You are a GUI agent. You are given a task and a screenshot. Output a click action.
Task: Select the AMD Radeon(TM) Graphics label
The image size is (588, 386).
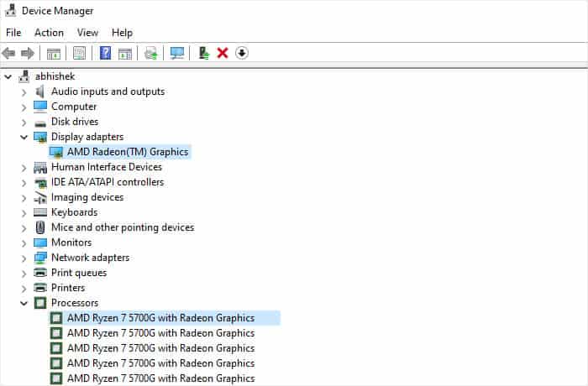click(x=128, y=152)
